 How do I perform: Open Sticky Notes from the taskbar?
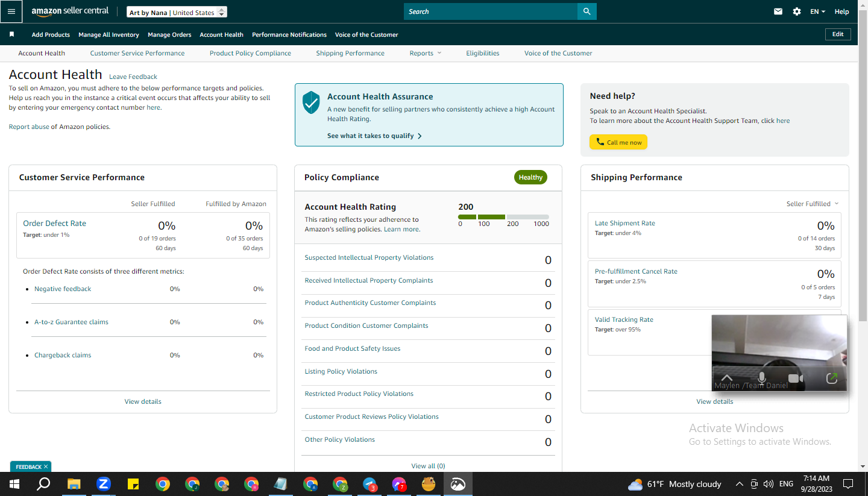pyautogui.click(x=133, y=484)
